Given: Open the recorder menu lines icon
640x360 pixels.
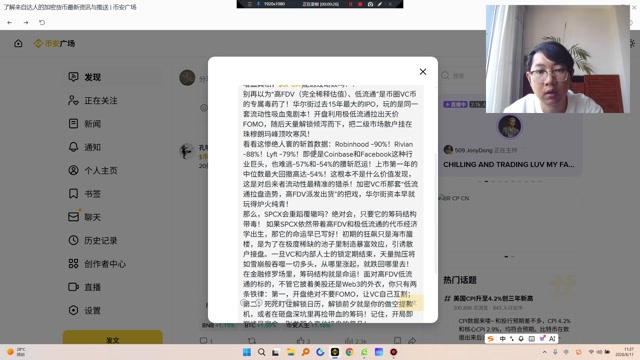Looking at the screenshot, I should click(x=250, y=4).
